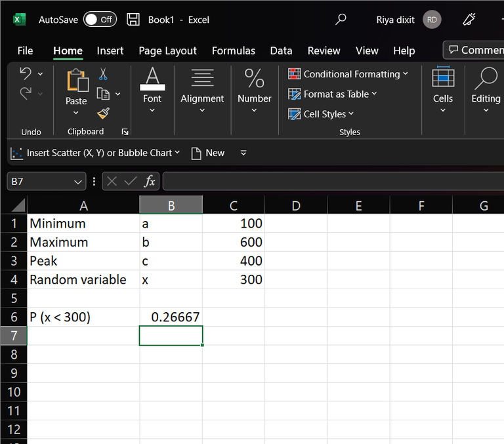This screenshot has width=504, height=444.
Task: Open the Cell Styles dropdown
Action: pyautogui.click(x=321, y=114)
